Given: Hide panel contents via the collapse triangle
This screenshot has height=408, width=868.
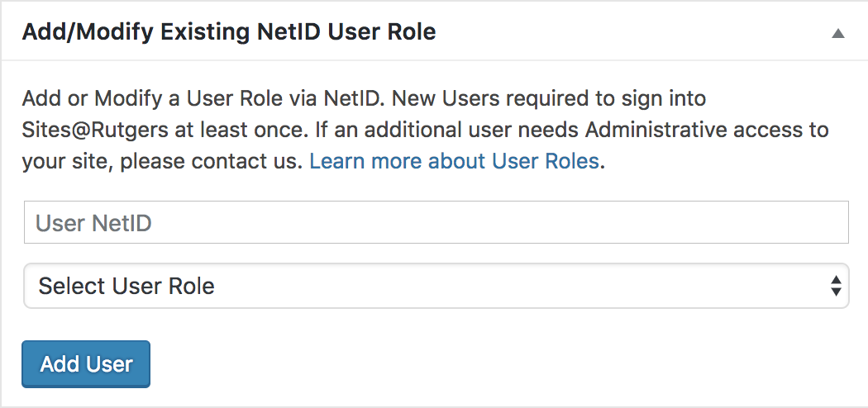Looking at the screenshot, I should pos(837,34).
